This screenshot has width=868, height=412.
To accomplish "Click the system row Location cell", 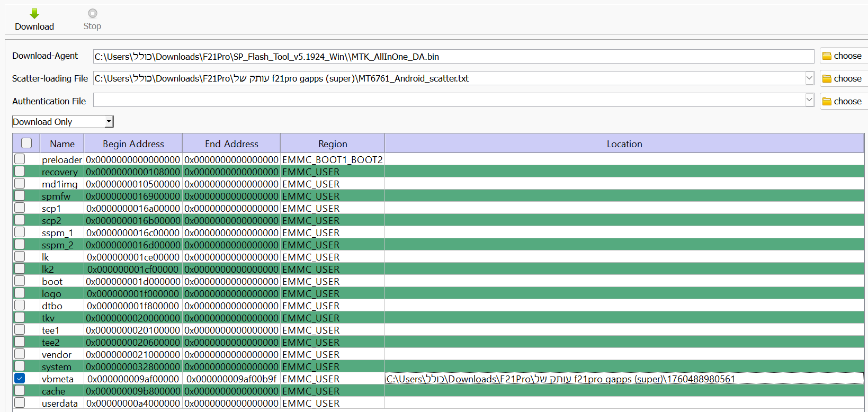I will (624, 366).
